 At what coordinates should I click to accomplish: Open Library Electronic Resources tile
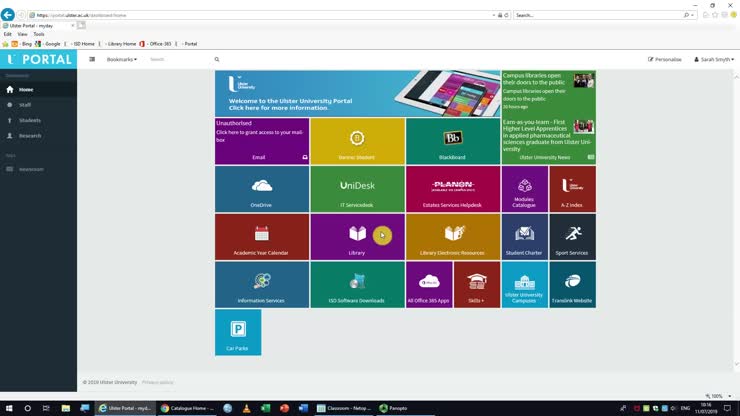click(453, 237)
